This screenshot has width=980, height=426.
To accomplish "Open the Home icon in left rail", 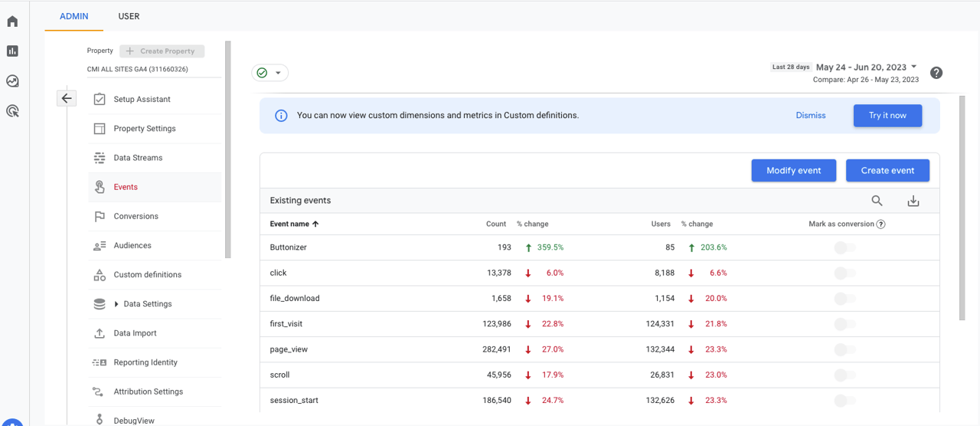I will tap(12, 21).
